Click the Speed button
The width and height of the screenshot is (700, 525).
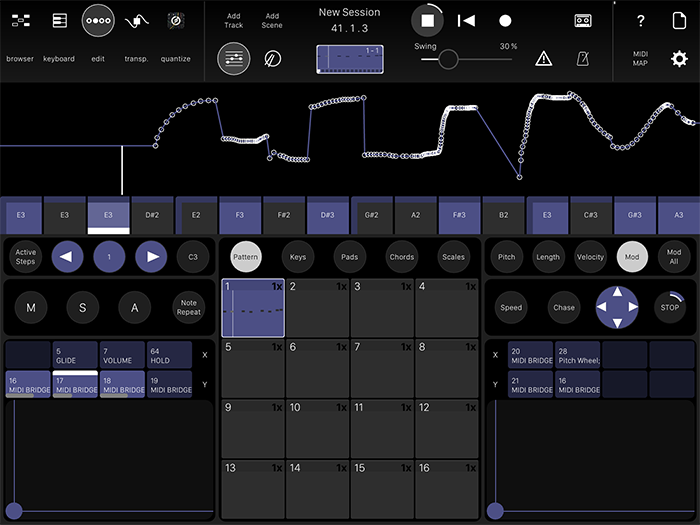click(x=511, y=308)
